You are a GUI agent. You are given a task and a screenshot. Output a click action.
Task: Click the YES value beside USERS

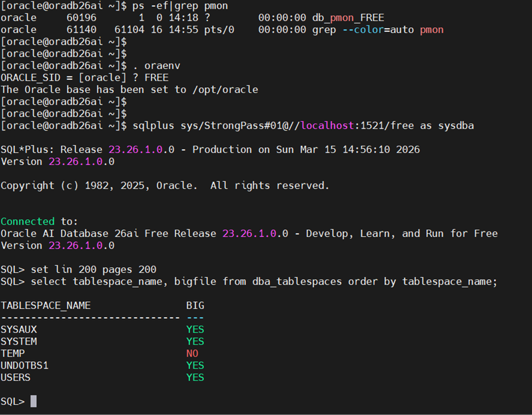point(195,378)
